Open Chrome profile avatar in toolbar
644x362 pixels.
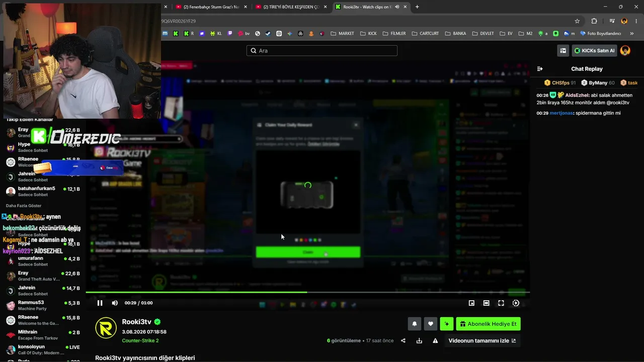624,21
